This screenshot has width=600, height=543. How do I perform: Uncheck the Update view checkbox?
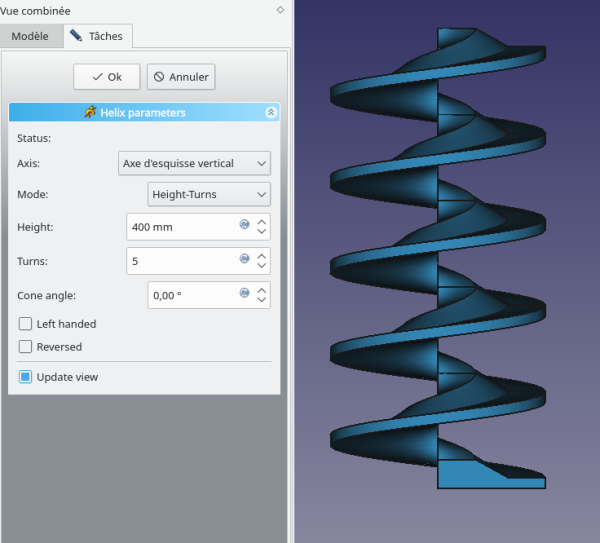click(25, 377)
